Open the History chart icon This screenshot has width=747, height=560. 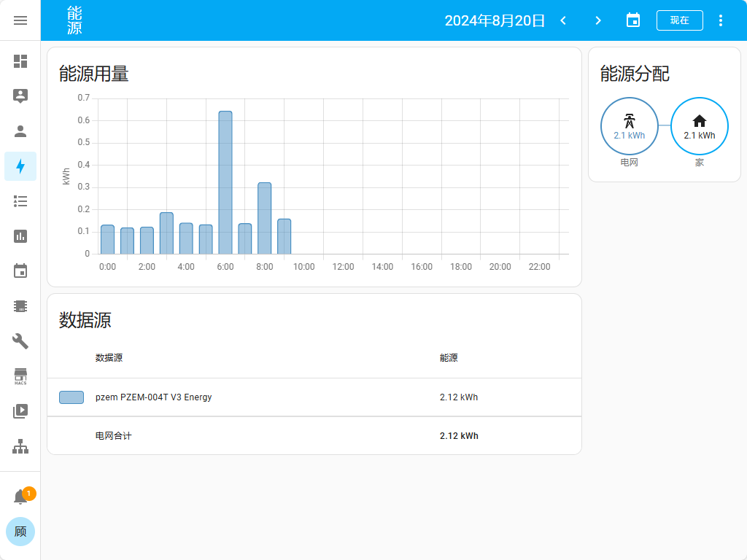tap(20, 236)
